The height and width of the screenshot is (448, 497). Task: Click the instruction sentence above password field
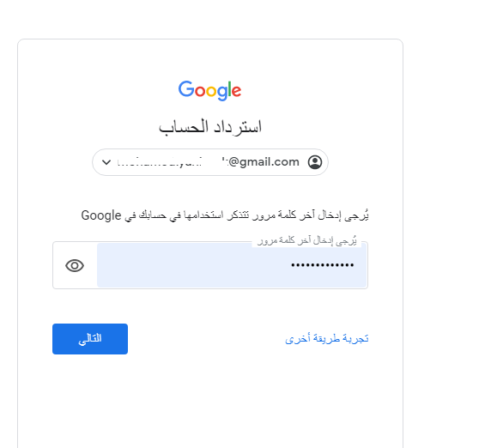tap(225, 215)
